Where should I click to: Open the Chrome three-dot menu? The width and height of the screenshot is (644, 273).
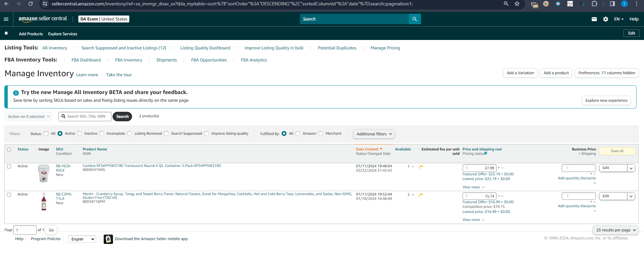[x=637, y=4]
